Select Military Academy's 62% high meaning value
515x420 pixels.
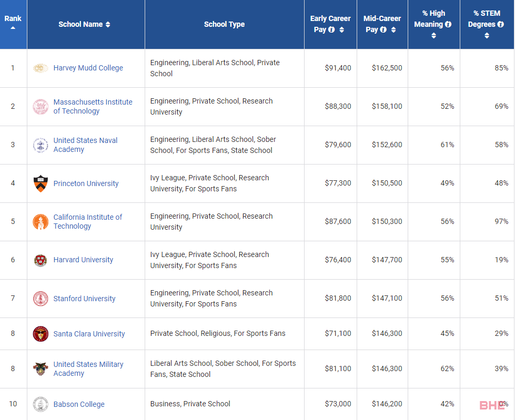(447, 369)
